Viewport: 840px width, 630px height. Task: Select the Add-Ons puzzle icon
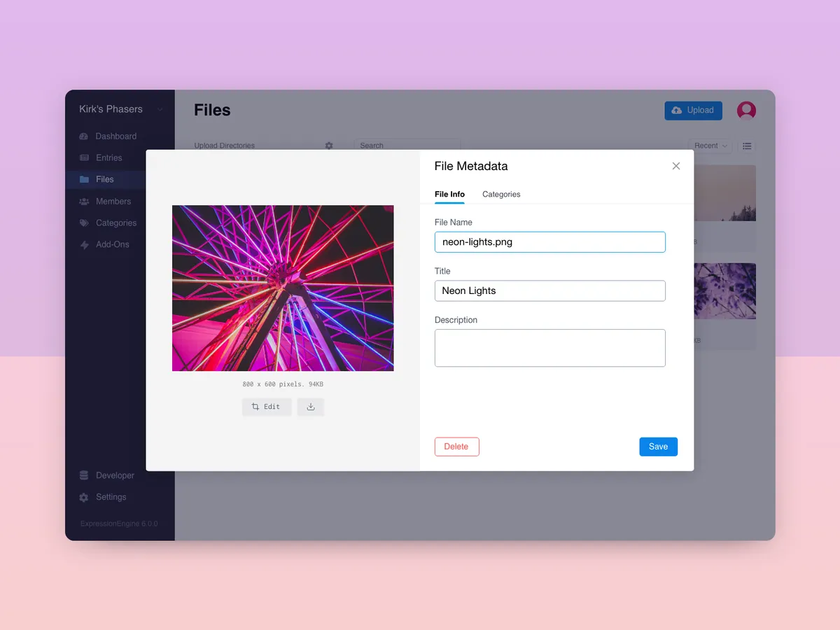point(85,244)
